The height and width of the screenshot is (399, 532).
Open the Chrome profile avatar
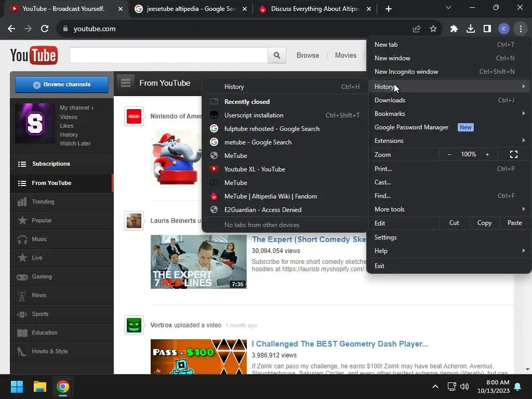coord(504,29)
